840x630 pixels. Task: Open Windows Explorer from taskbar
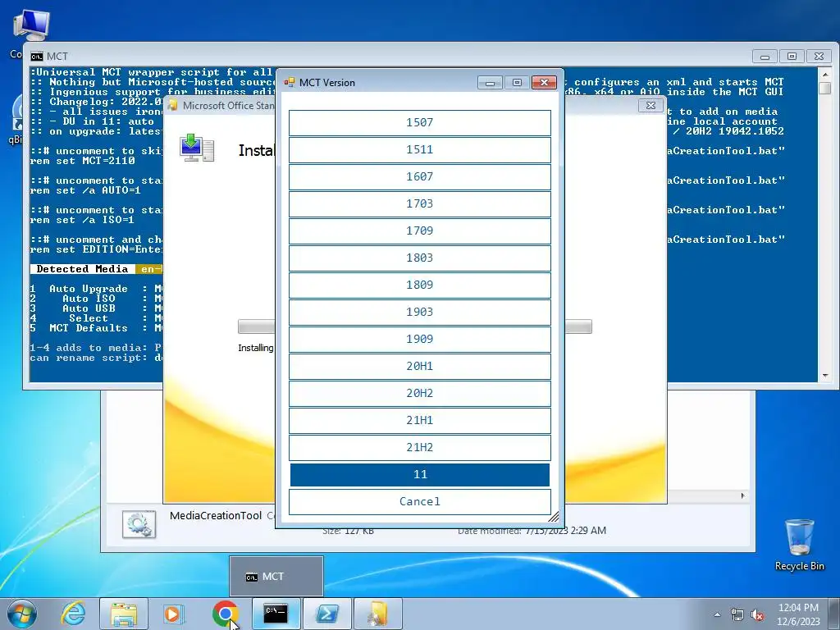[124, 614]
